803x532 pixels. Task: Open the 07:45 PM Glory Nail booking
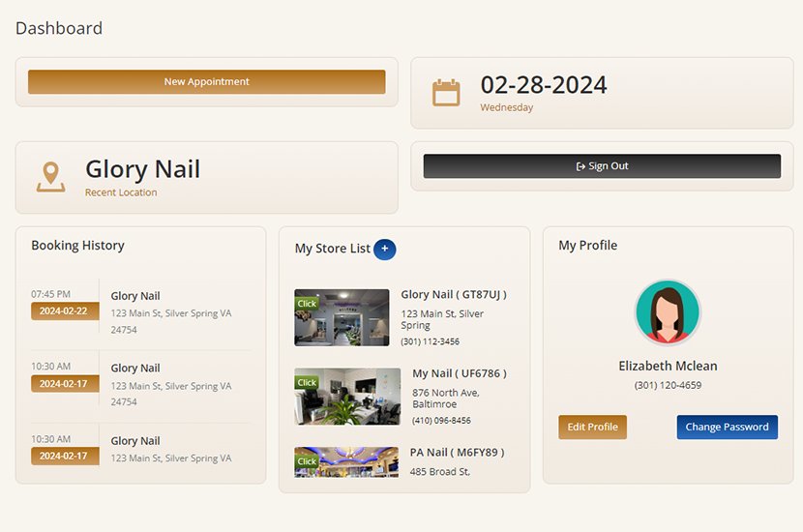(x=135, y=296)
